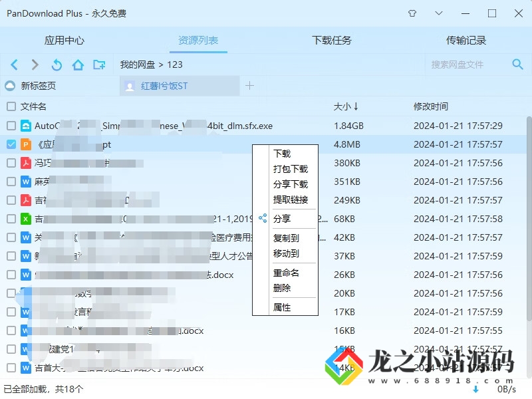Image resolution: width=532 pixels, height=399 pixels.
Task: Go forward using the right arrow icon
Action: coord(35,65)
